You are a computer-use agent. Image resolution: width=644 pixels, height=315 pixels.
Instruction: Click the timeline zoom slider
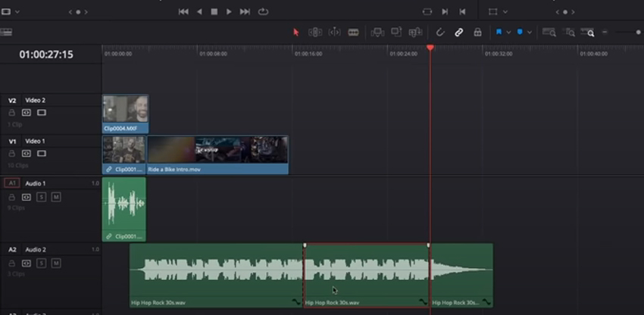(x=627, y=33)
